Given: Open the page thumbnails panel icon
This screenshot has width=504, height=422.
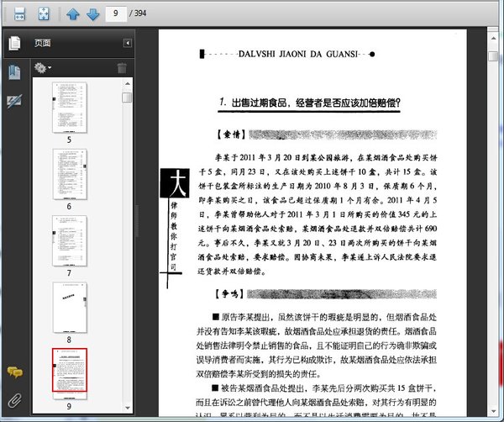Looking at the screenshot, I should pyautogui.click(x=13, y=43).
